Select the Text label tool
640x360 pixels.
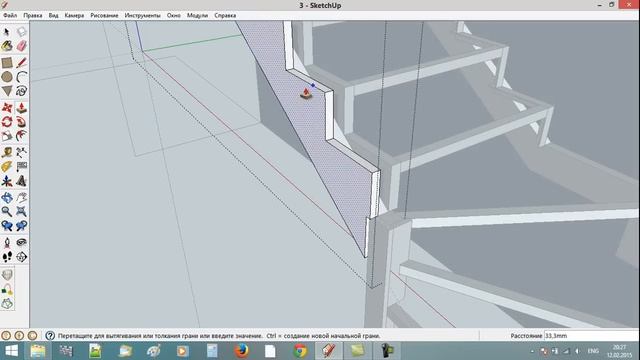[21, 167]
